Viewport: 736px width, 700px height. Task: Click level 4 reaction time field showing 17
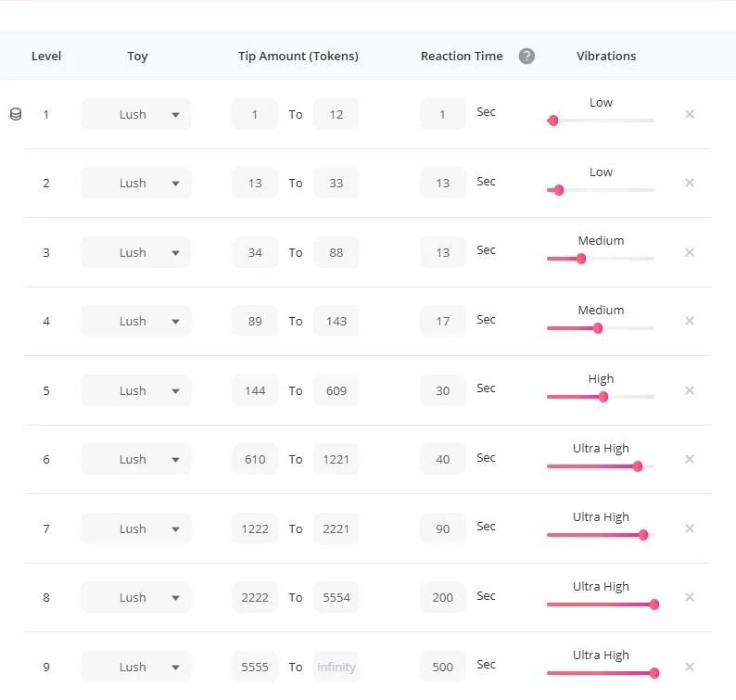point(443,321)
